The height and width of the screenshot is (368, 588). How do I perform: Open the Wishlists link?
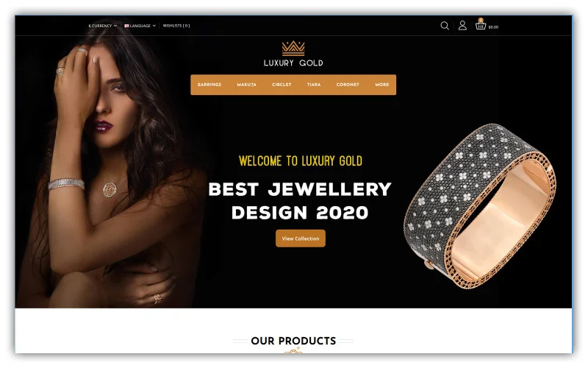click(176, 26)
